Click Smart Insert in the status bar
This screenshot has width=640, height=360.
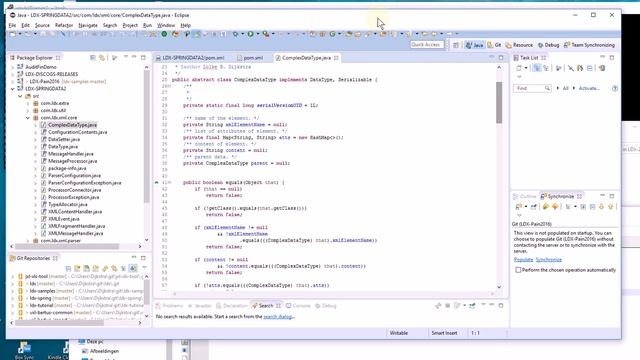click(x=444, y=333)
